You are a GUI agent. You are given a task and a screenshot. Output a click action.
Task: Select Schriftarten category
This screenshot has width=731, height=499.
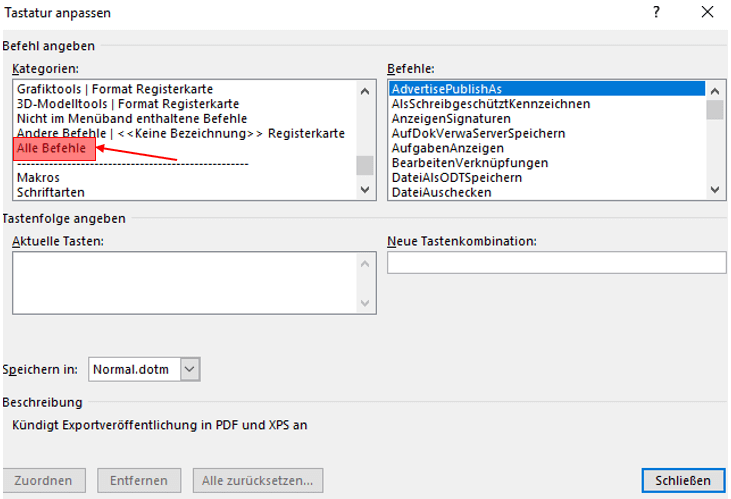[50, 192]
